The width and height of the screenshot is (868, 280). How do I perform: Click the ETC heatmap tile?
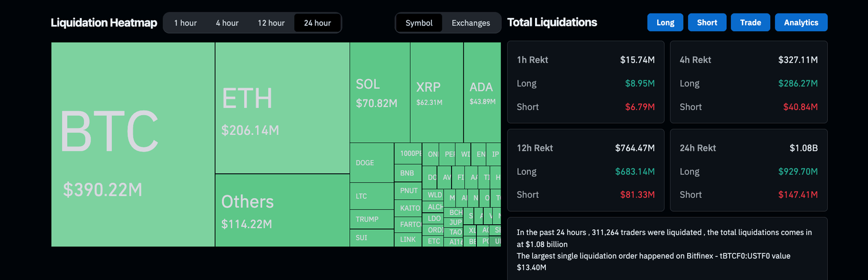pyautogui.click(x=433, y=241)
